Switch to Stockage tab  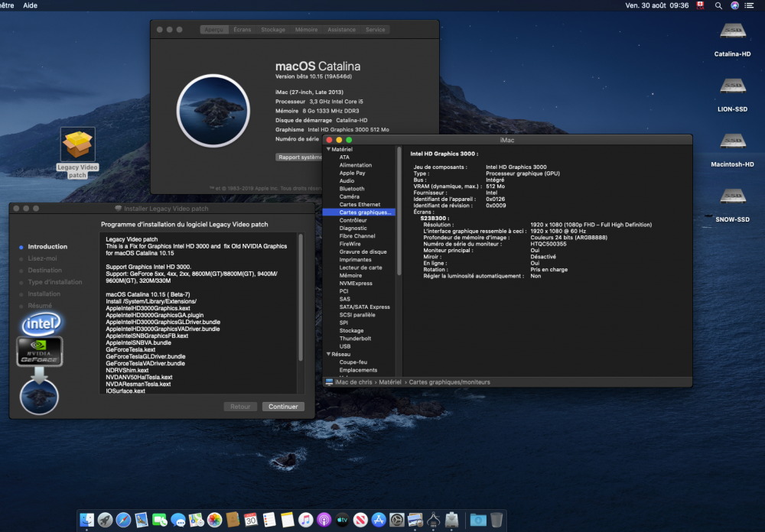273,30
